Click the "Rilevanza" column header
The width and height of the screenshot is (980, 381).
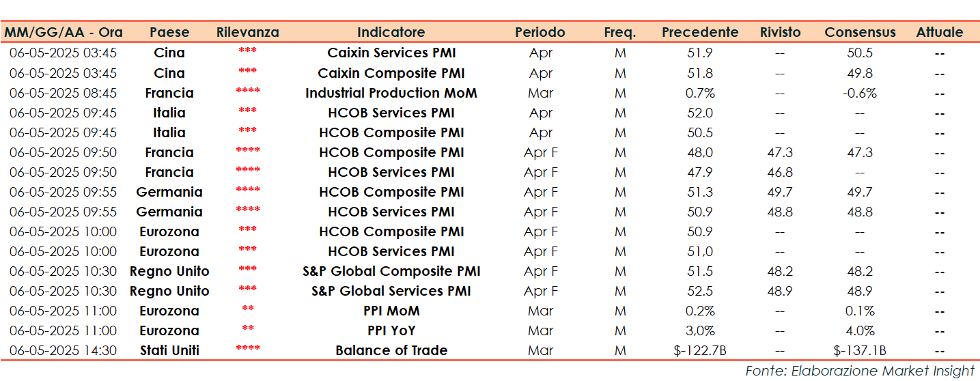click(x=247, y=32)
